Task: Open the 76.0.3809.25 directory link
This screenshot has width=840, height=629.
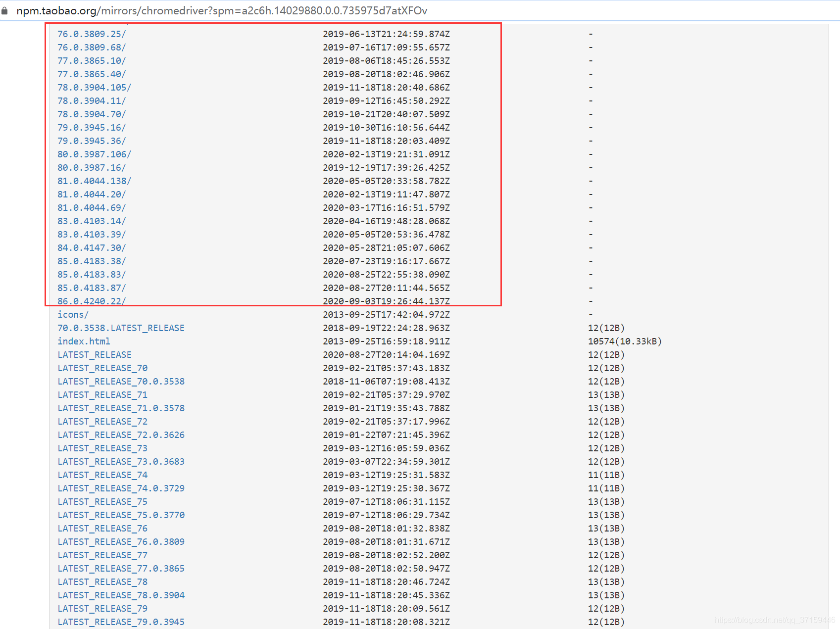Action: 91,34
